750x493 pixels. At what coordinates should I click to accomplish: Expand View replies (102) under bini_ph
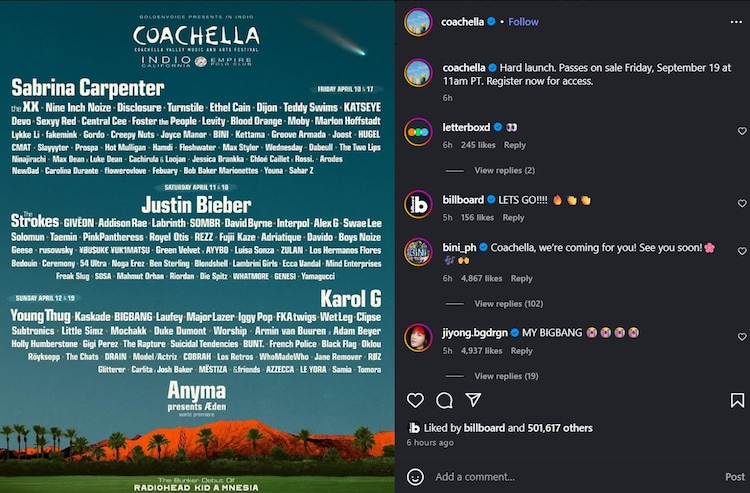coord(508,304)
